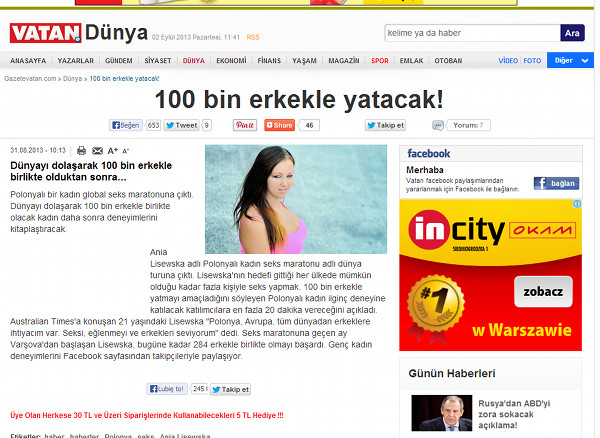The height and width of the screenshot is (438, 600).
Task: Open the FOTO section link
Action: pos(532,60)
